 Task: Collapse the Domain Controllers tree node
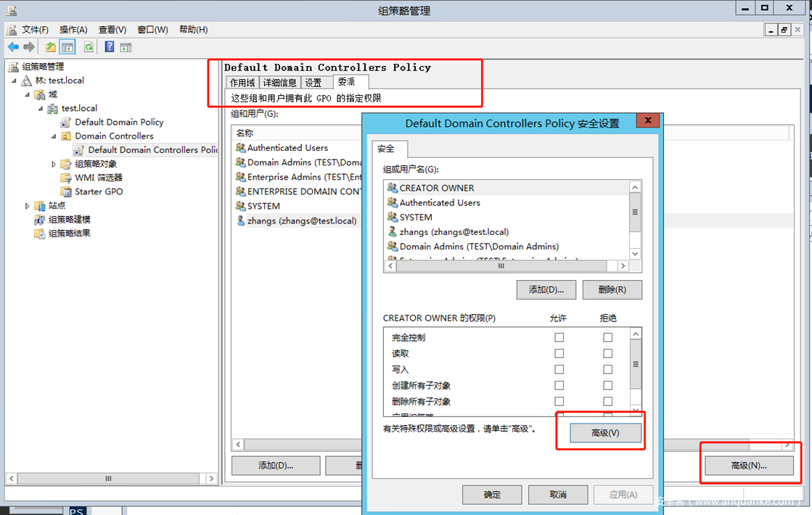pos(54,136)
